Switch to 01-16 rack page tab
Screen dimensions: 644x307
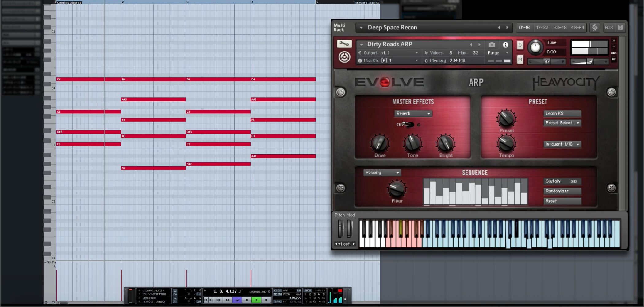[x=524, y=28]
